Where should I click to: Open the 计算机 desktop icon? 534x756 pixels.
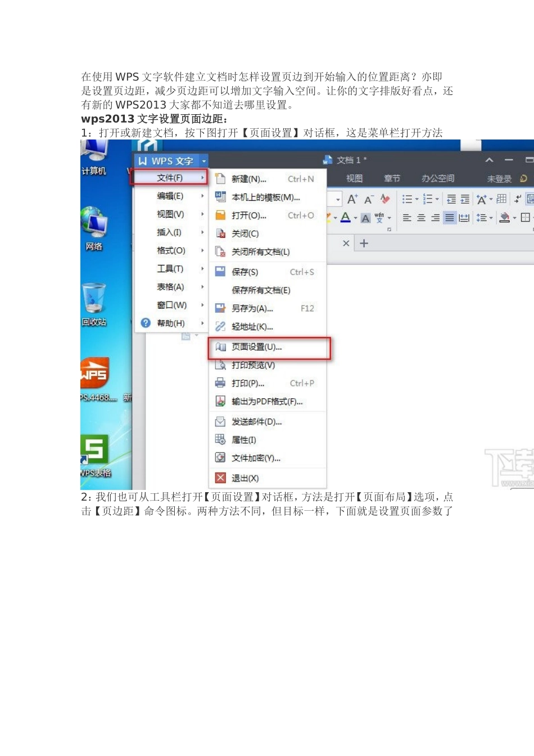pyautogui.click(x=93, y=157)
